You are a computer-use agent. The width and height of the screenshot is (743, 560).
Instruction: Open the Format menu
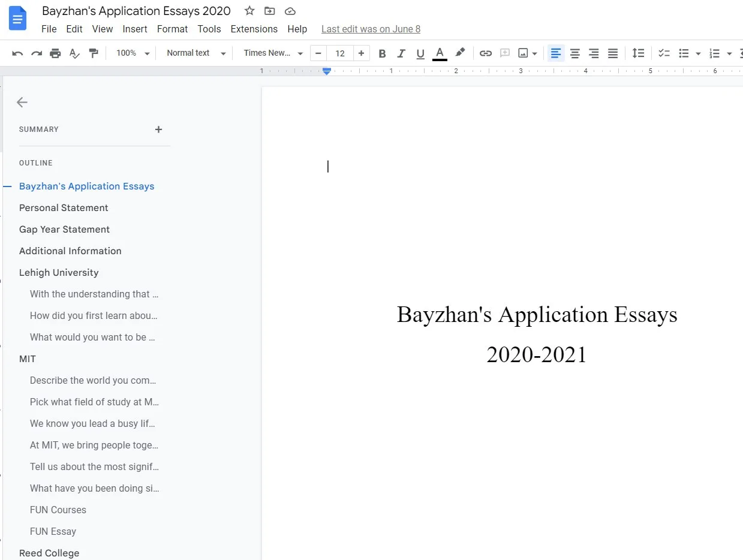click(172, 29)
